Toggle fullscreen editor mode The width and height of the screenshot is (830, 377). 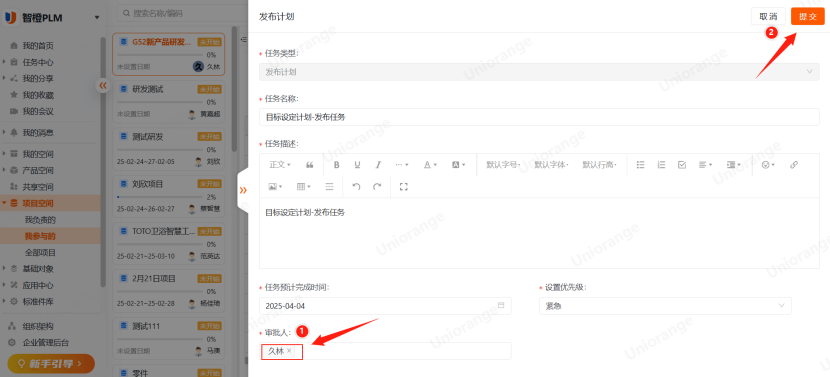[x=404, y=186]
